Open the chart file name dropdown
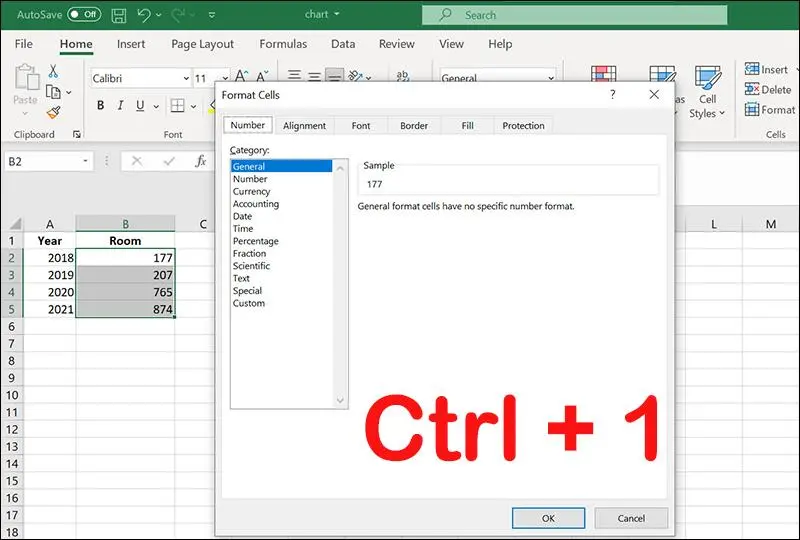The height and width of the screenshot is (540, 800). [x=337, y=14]
